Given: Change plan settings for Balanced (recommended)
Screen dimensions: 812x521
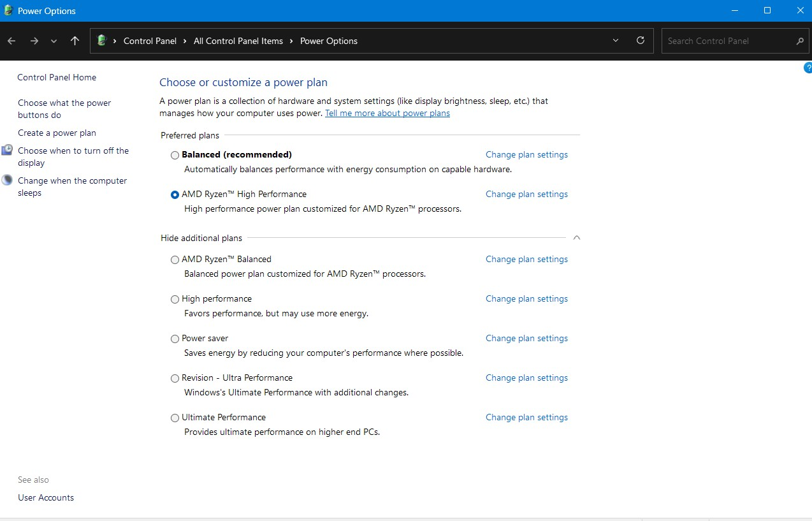Looking at the screenshot, I should click(526, 154).
